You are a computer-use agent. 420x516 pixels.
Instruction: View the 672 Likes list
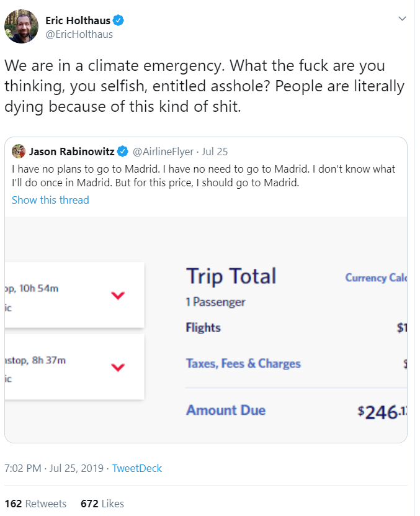[102, 504]
